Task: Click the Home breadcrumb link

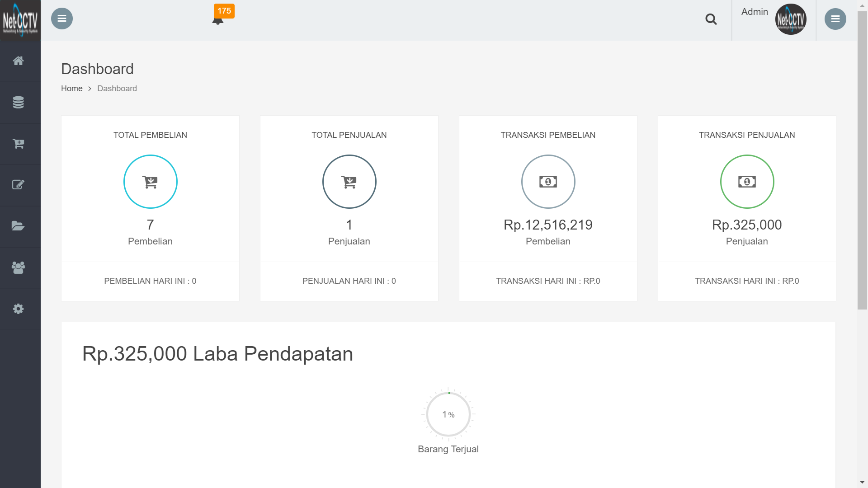Action: pyautogui.click(x=72, y=89)
